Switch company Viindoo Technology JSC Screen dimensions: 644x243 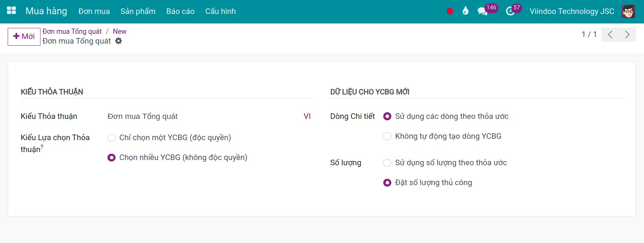pos(572,11)
